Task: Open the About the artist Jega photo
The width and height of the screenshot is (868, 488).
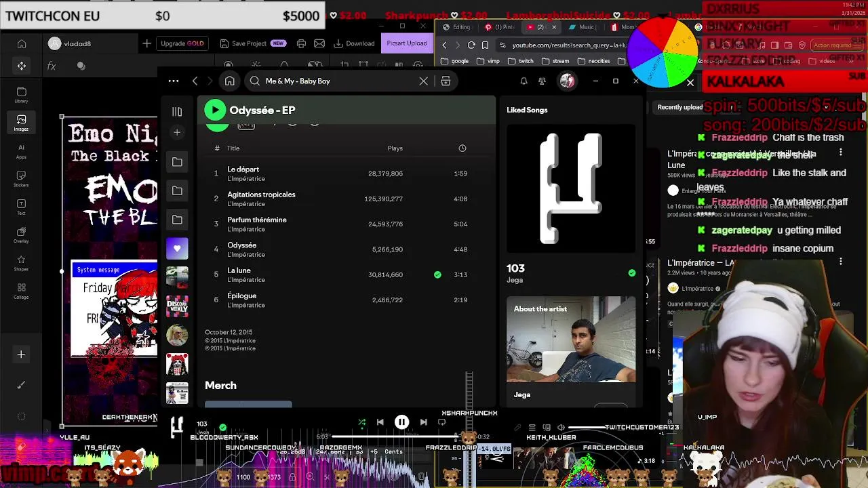Action: point(571,340)
